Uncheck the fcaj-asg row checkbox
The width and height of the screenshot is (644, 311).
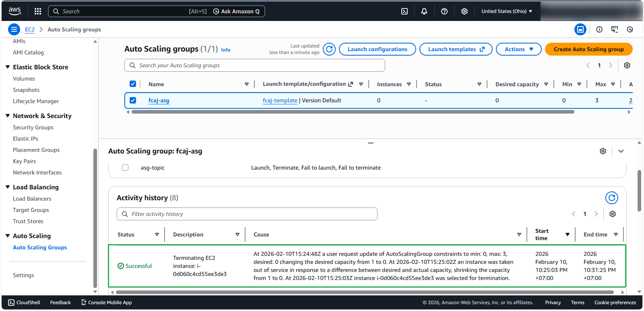133,100
